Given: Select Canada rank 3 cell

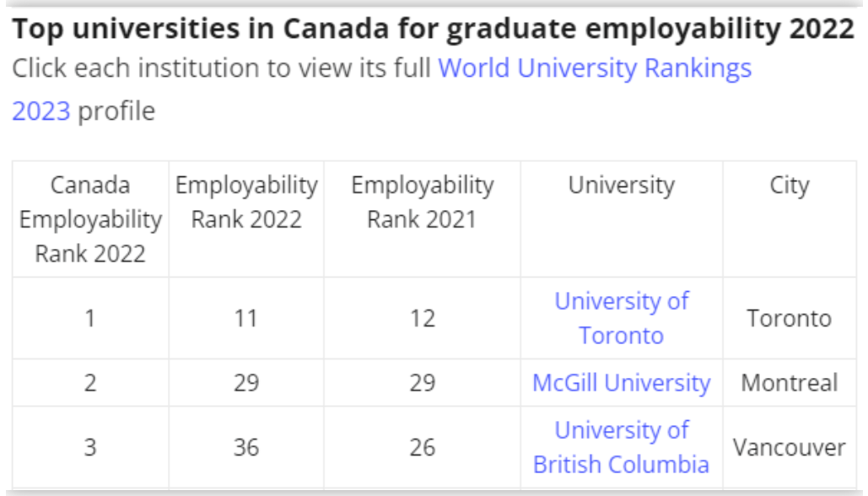Looking at the screenshot, I should [90, 447].
